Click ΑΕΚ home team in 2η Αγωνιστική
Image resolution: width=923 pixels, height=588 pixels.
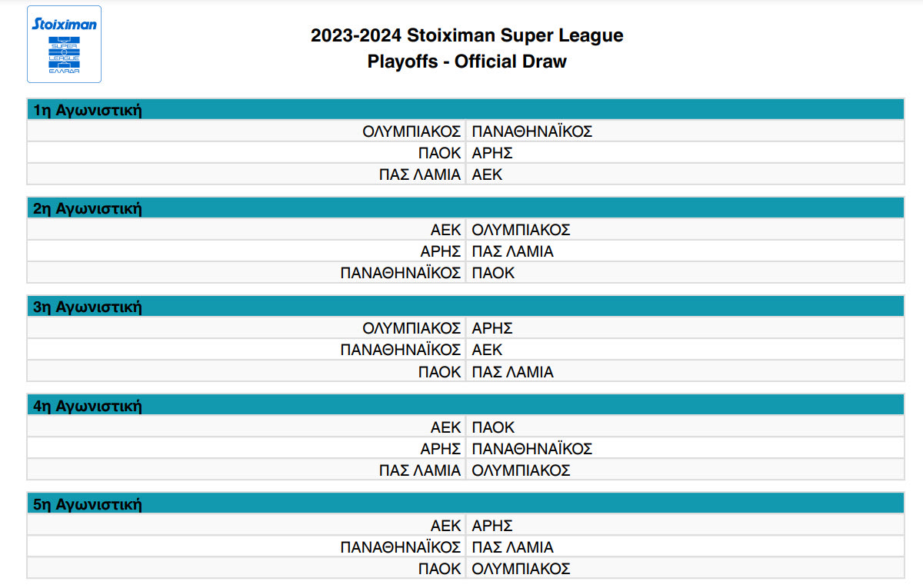445,230
